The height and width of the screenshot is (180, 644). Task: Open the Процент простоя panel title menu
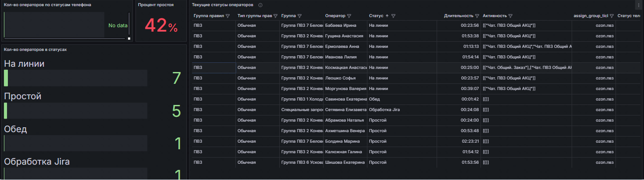(156, 5)
